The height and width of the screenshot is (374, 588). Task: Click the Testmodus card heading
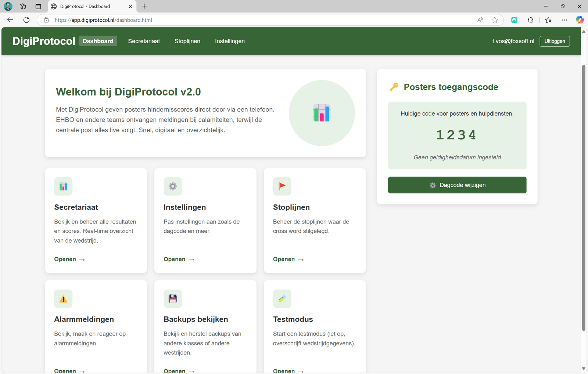coord(293,319)
